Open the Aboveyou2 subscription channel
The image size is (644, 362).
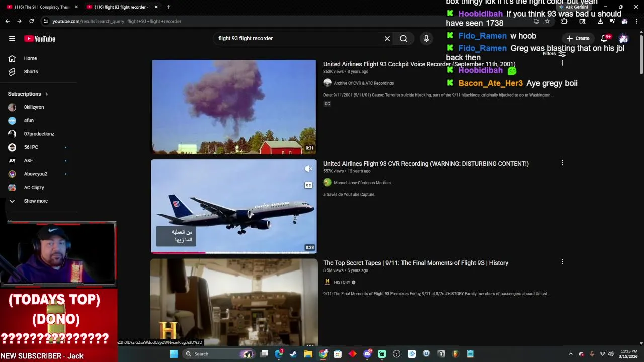[x=35, y=174]
